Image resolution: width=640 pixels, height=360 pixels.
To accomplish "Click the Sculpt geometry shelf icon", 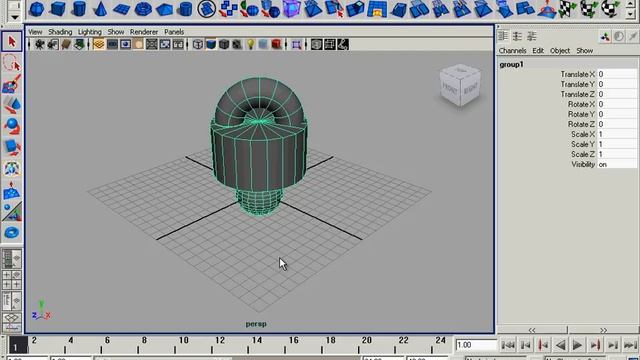I will click(x=547, y=9).
